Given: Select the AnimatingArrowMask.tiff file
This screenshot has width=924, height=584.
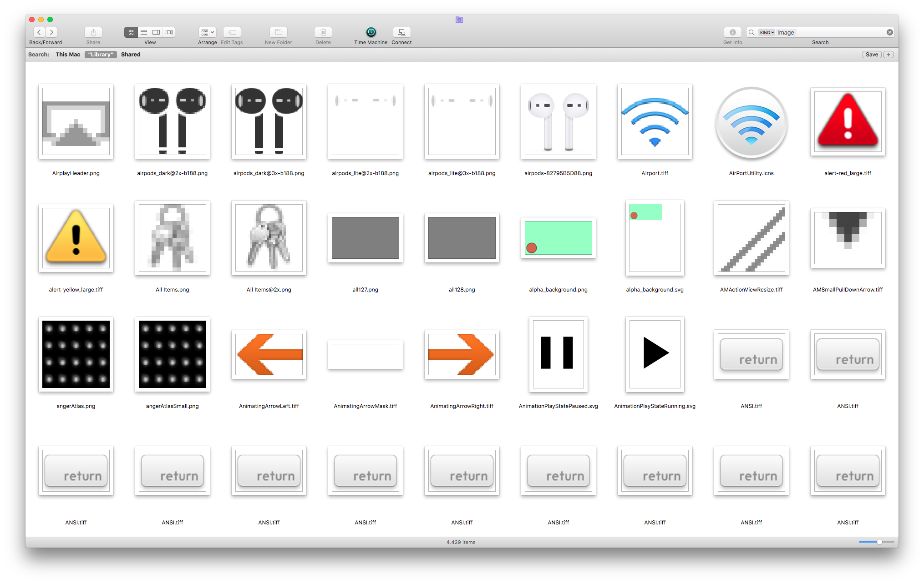Looking at the screenshot, I should pos(366,354).
